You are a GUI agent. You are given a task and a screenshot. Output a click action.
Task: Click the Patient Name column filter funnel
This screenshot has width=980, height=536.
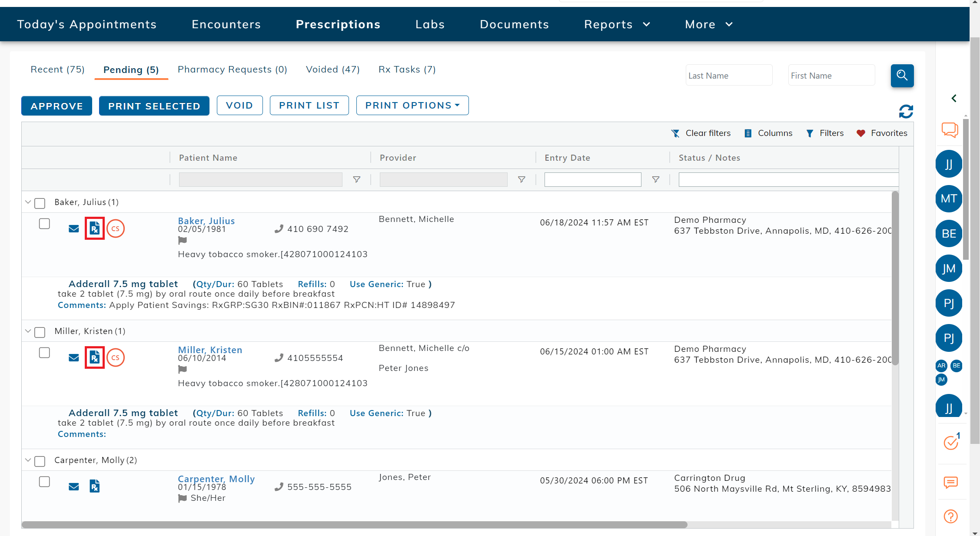(x=356, y=179)
